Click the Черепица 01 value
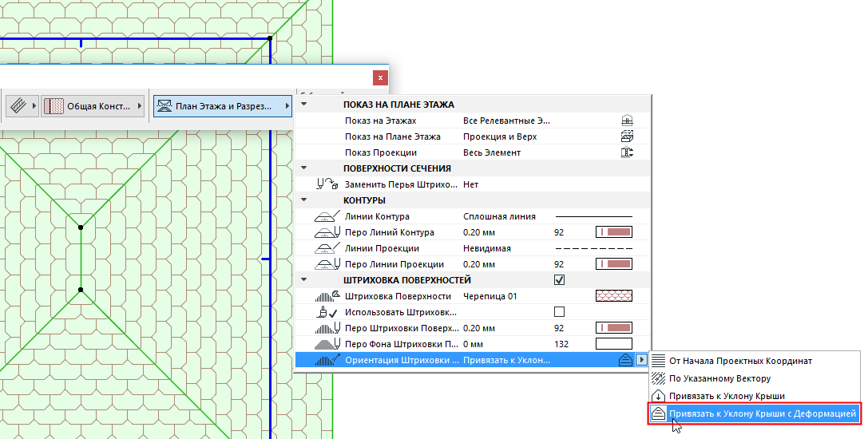Viewport: 868px width, 439px height. point(490,296)
